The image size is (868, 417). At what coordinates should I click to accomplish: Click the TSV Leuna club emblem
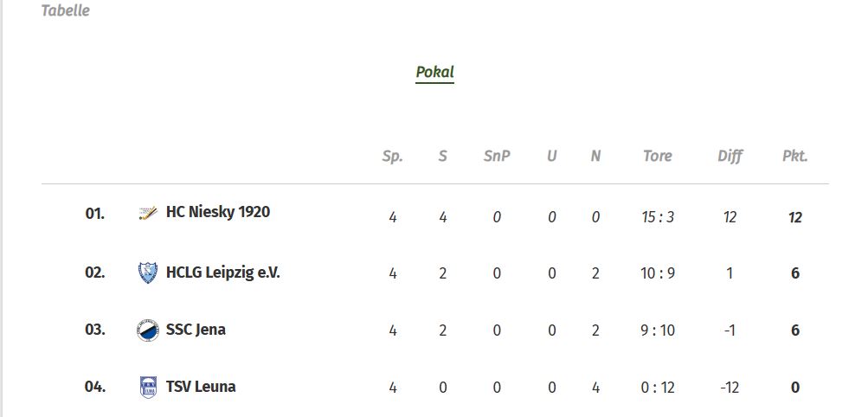tap(148, 387)
